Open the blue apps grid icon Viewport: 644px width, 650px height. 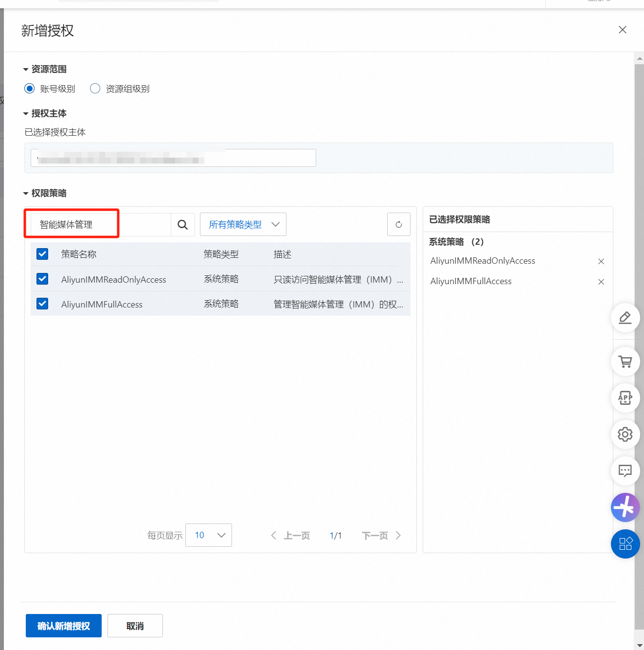point(625,543)
